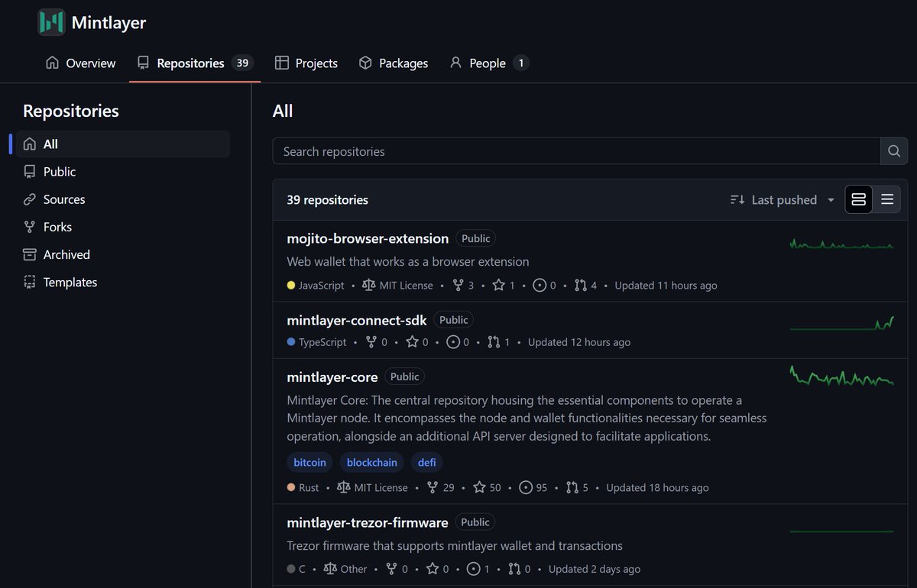Screen dimensions: 917x588
Task: Click the magnifier search button
Action: point(894,151)
